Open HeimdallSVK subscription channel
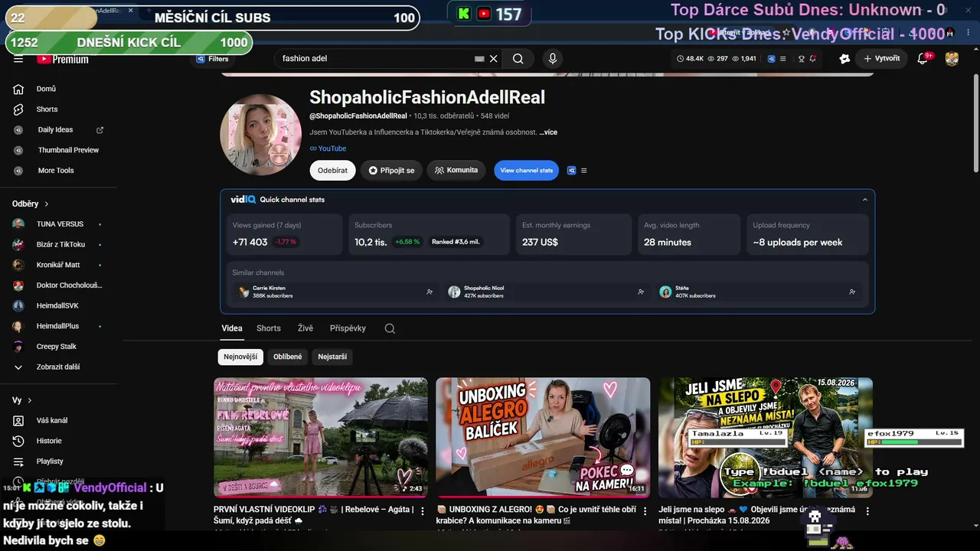The image size is (980, 551). [58, 306]
